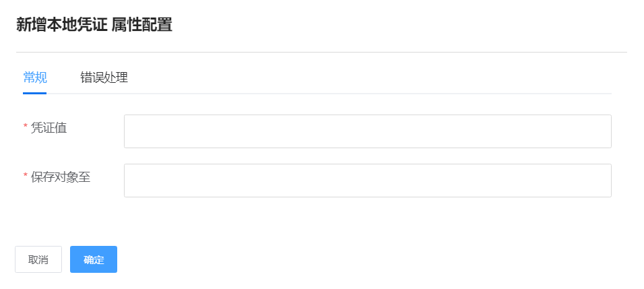Click the 凭证值 field label

pyautogui.click(x=49, y=127)
